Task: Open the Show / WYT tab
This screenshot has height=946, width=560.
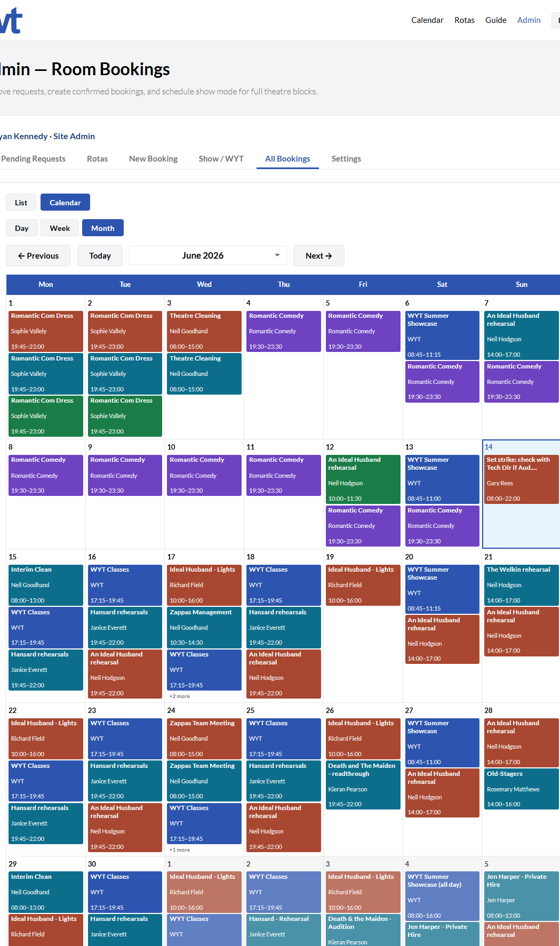Action: 221,158
